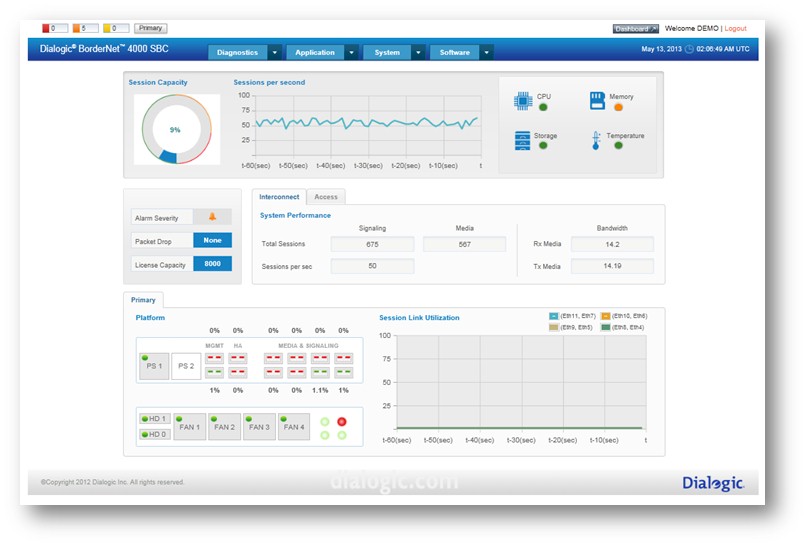Screen dimensions: 806x545
Task: Click the Storage drive status icon
Action: click(522, 140)
